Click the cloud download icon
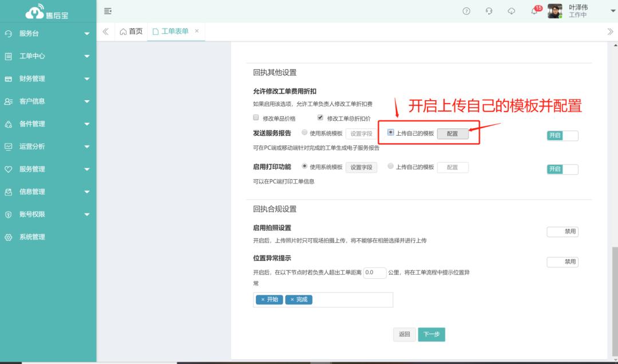 512,11
